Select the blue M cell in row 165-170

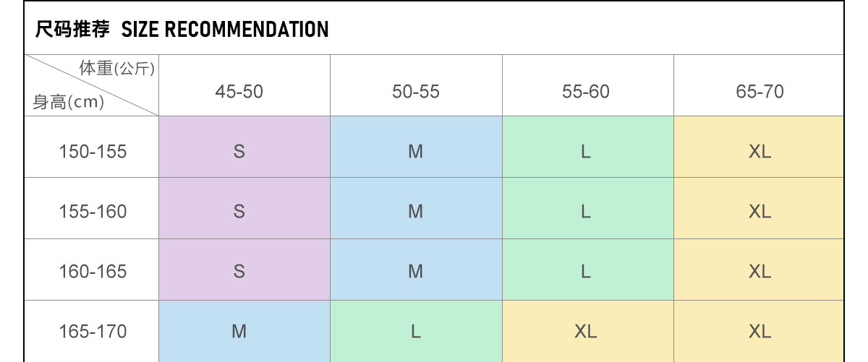(239, 332)
